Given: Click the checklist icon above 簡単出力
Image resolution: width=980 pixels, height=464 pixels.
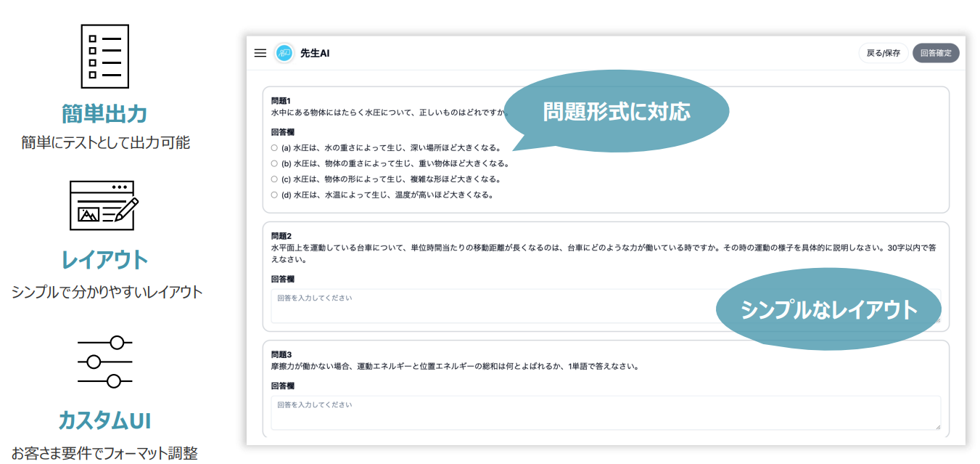Looking at the screenshot, I should click(104, 57).
